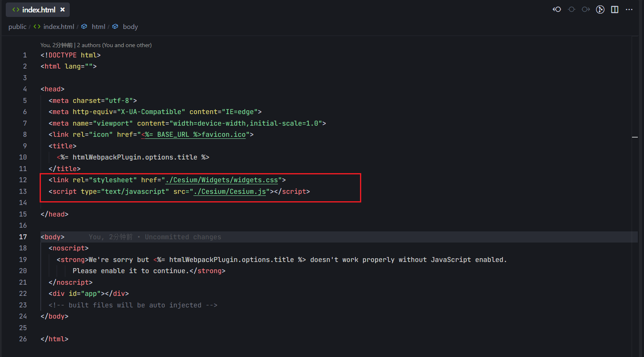Click the closing html tag on line 26
The image size is (644, 357).
(54, 339)
